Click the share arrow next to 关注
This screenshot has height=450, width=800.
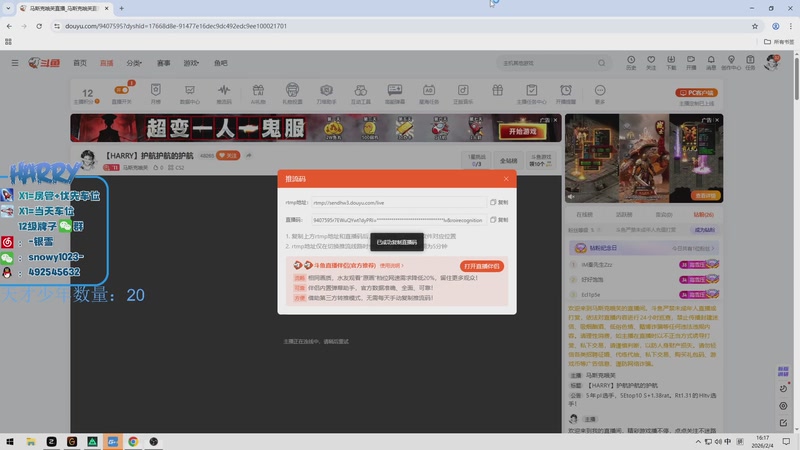tap(248, 156)
